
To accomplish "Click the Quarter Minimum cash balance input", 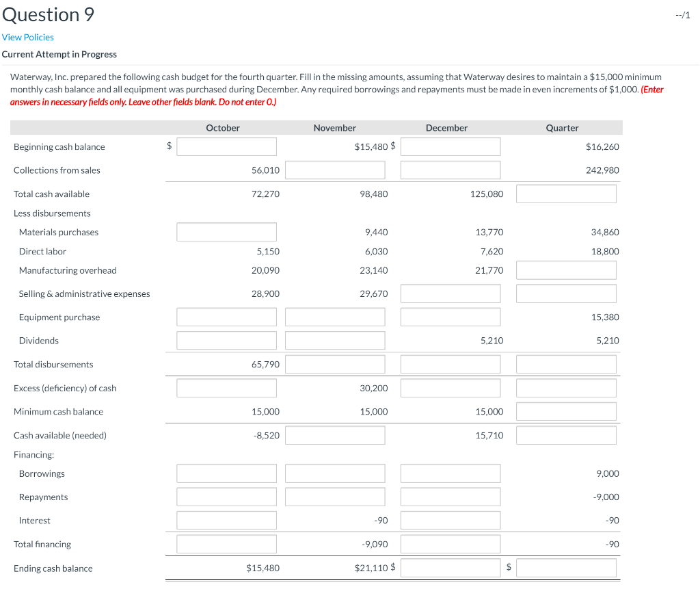I will pyautogui.click(x=566, y=411).
